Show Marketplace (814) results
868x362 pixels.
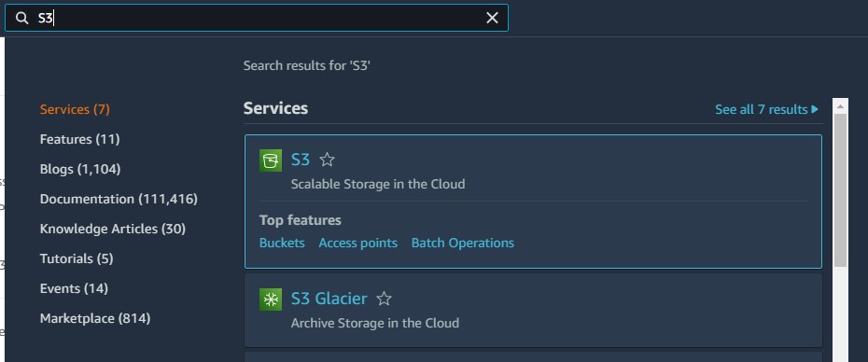click(95, 319)
